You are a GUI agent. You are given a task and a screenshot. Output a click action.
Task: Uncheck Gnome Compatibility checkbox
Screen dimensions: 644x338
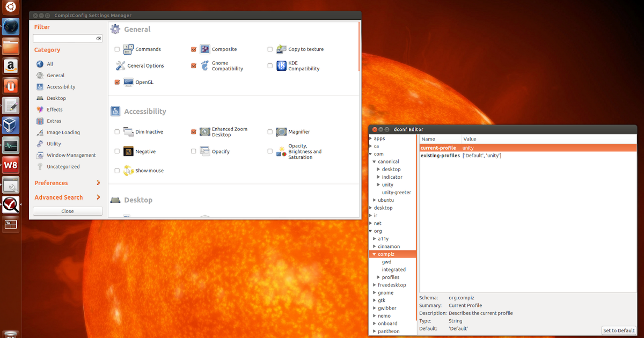194,66
